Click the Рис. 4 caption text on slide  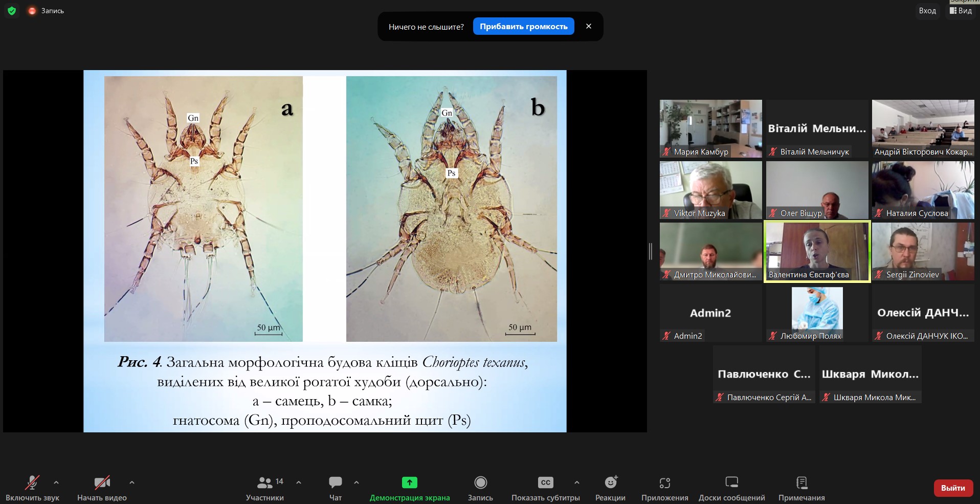[x=322, y=391]
